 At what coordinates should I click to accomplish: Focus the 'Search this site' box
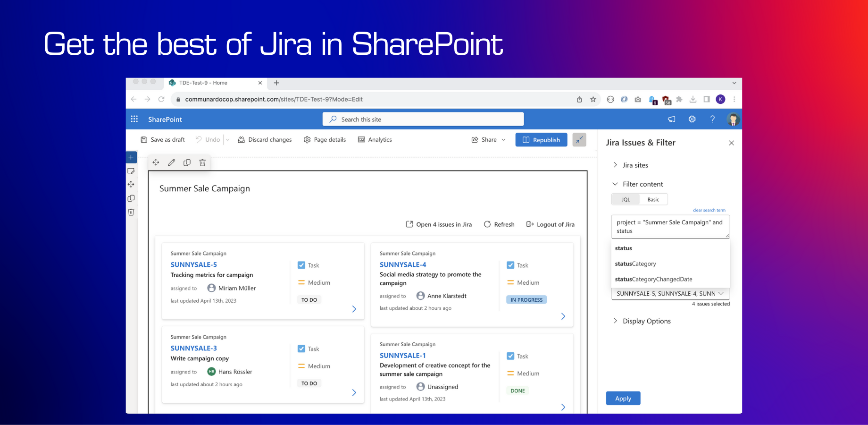point(423,119)
